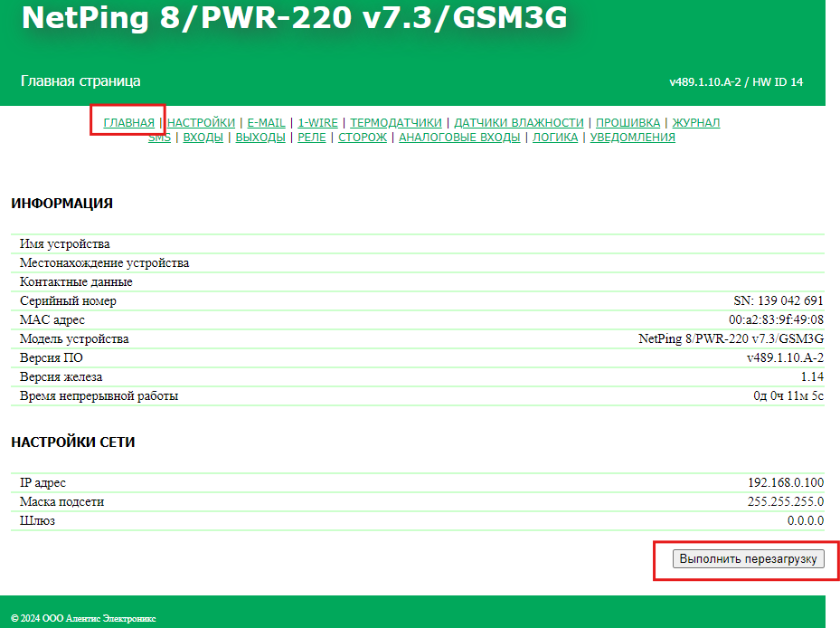This screenshot has width=840, height=628.
Task: Go to the НАСТРОЙКИ page
Action: tap(201, 122)
